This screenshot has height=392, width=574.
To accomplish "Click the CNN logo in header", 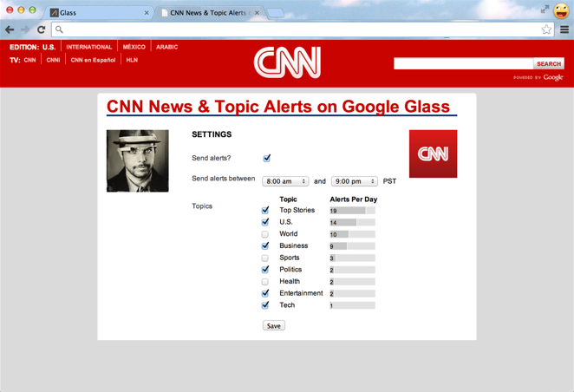I will pyautogui.click(x=287, y=62).
